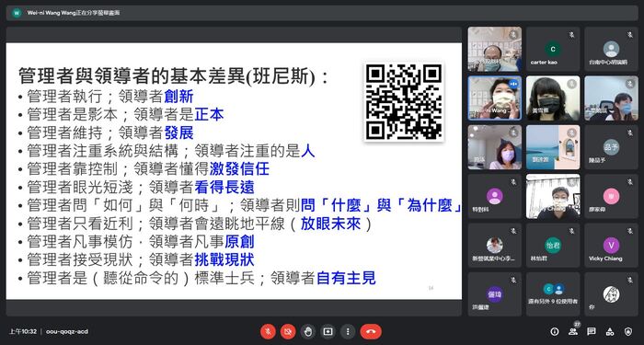This screenshot has width=644, height=345.
Task: Click the blue text 挑戰現狀 on slide
Action: [x=224, y=260]
